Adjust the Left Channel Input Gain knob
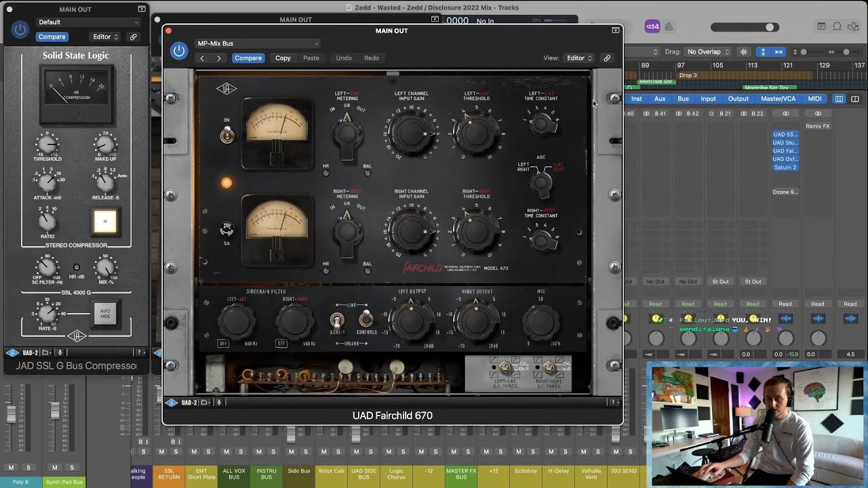This screenshot has height=488, width=868. coord(411,133)
